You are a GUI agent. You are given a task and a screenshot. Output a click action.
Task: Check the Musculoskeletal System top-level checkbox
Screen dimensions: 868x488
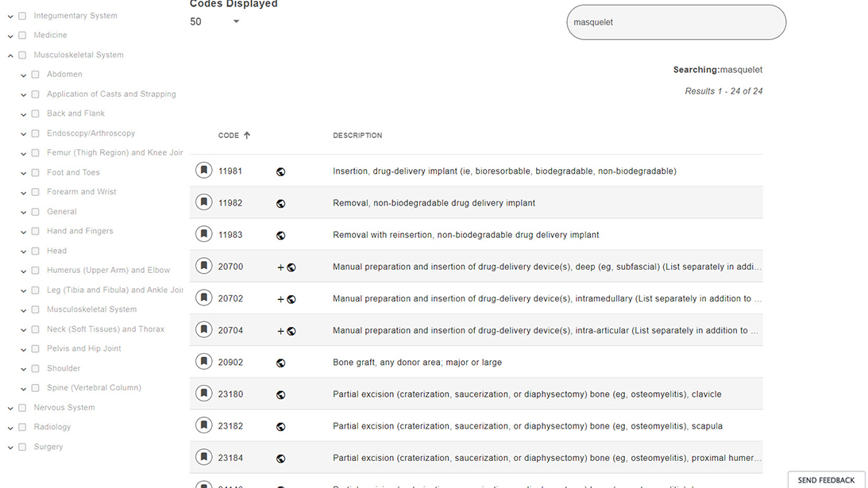[22, 55]
